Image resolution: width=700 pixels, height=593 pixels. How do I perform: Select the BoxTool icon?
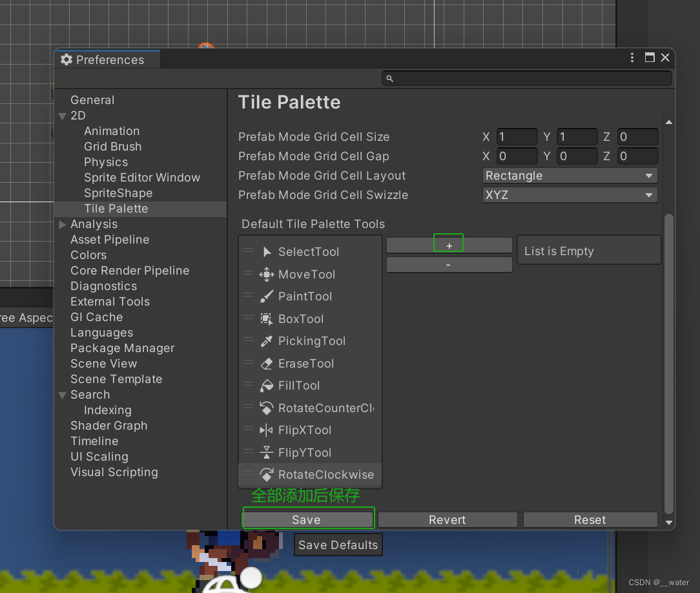click(x=267, y=319)
